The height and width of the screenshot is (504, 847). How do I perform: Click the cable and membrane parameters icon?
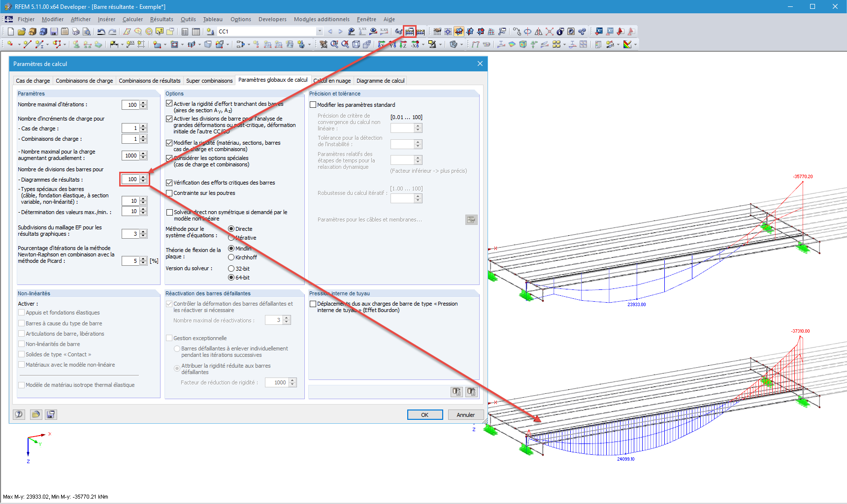[x=471, y=220]
